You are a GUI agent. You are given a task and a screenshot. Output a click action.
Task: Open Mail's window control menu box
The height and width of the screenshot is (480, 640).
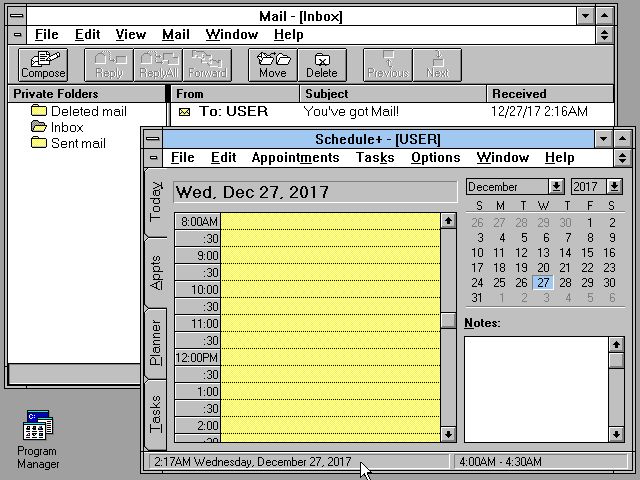coord(17,16)
